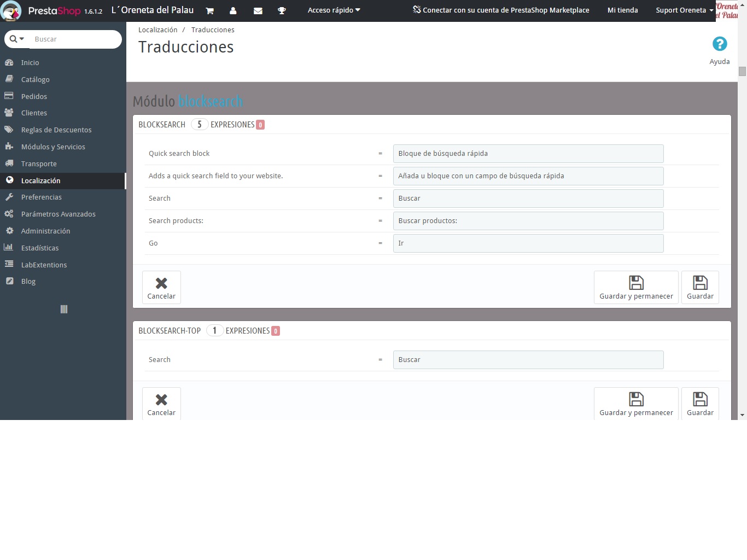The width and height of the screenshot is (747, 560).
Task: Click the Preferencias wrench icon
Action: tap(9, 197)
